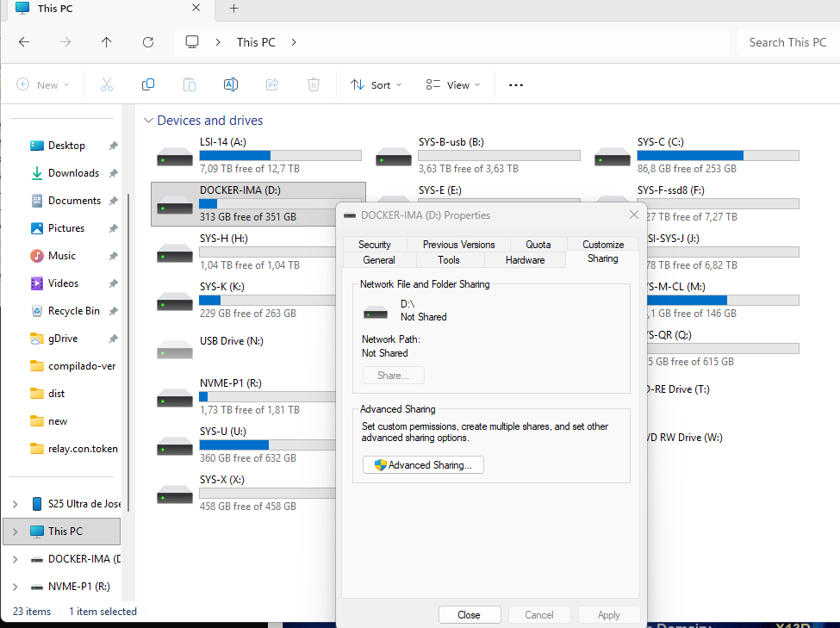The width and height of the screenshot is (840, 628).
Task: Click the monitor icon in address bar
Action: coord(192,42)
